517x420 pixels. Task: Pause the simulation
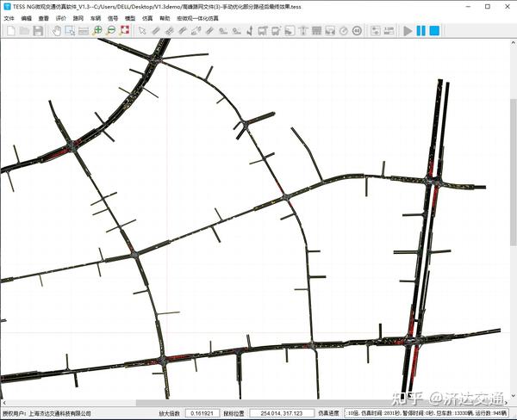[x=421, y=31]
